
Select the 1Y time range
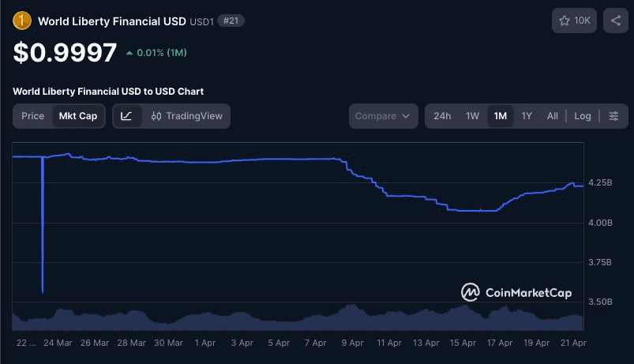point(527,116)
